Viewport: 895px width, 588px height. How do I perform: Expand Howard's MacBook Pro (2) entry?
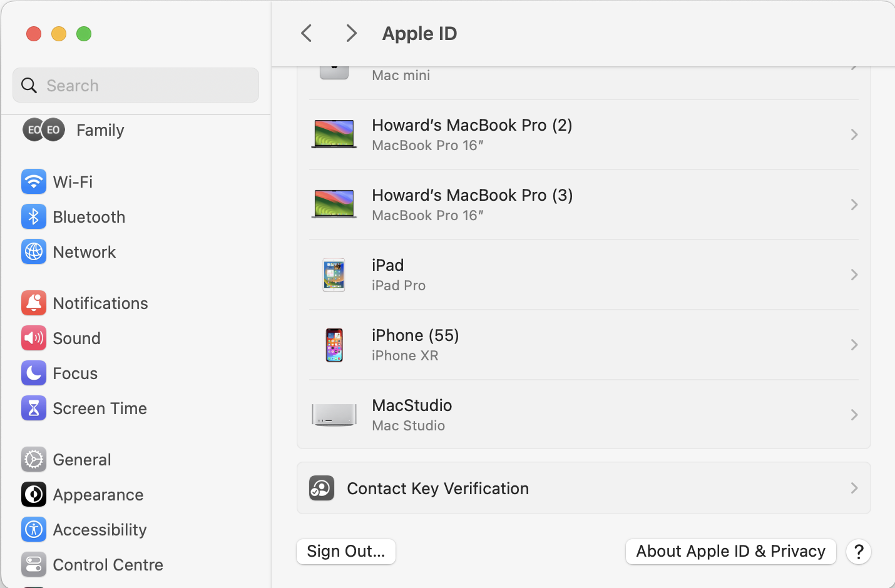(x=582, y=134)
